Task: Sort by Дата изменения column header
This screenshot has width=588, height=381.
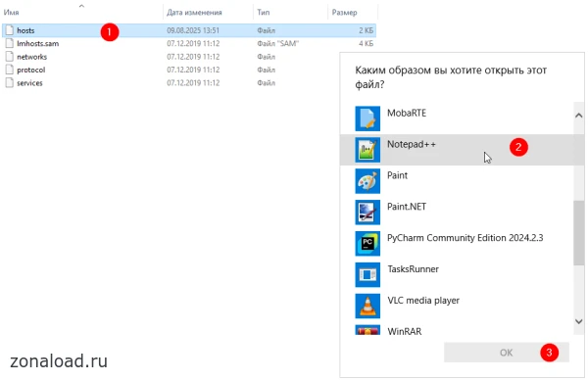Action: (x=194, y=13)
